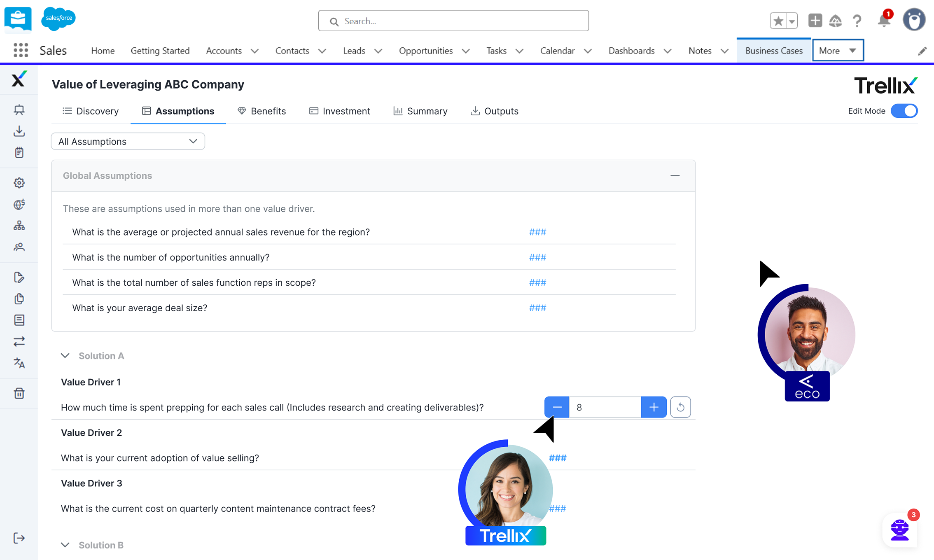Open the help question mark icon

[x=857, y=21]
